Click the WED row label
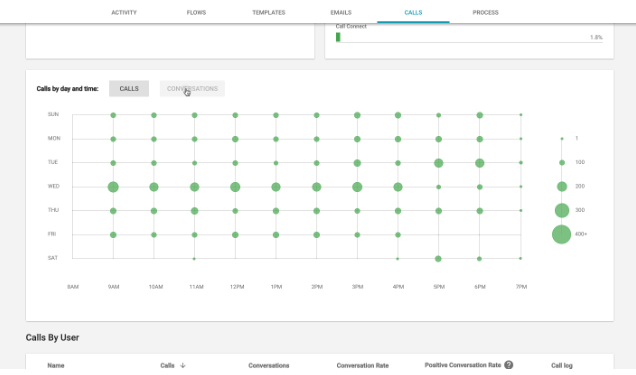The image size is (636, 375). [54, 186]
